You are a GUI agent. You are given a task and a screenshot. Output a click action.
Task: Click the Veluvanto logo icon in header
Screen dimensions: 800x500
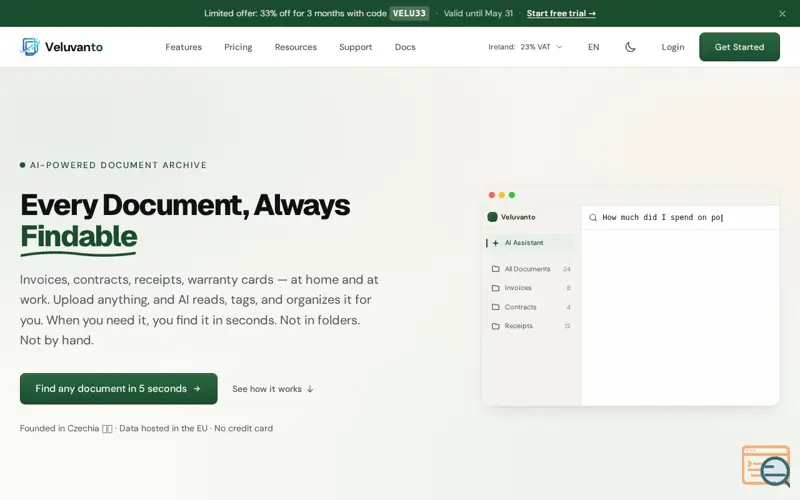30,46
